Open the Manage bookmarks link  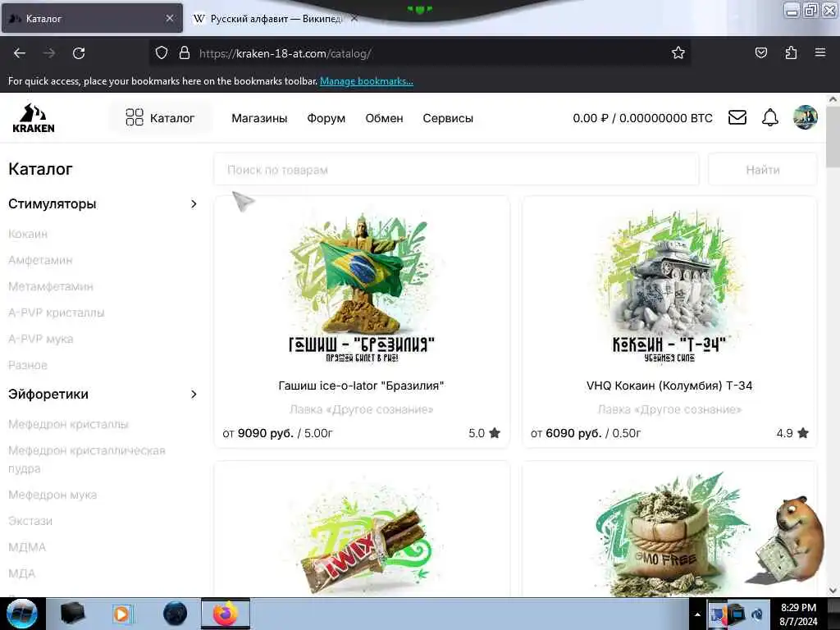[x=367, y=81]
